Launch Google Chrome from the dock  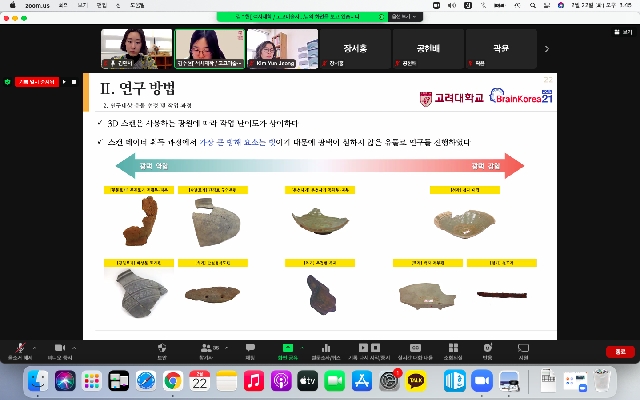(x=172, y=381)
